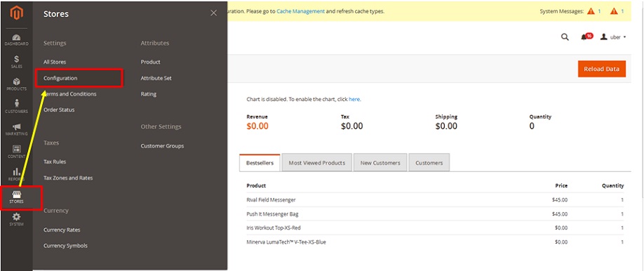Click the Iris Workout Top-XS-Red row
This screenshot has width=644, height=271.
coord(435,227)
